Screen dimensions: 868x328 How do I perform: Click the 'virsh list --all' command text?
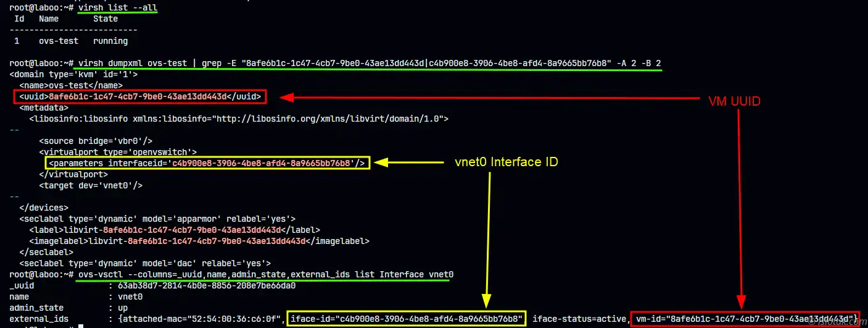coord(118,8)
